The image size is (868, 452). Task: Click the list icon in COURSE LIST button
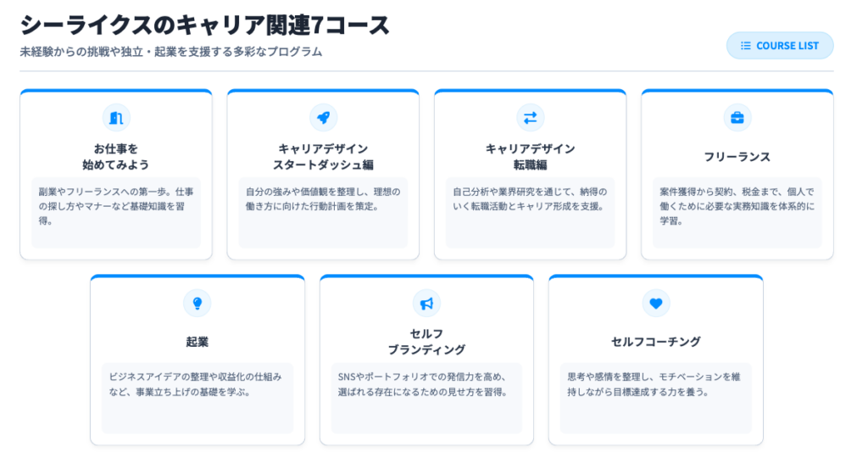pyautogui.click(x=746, y=46)
